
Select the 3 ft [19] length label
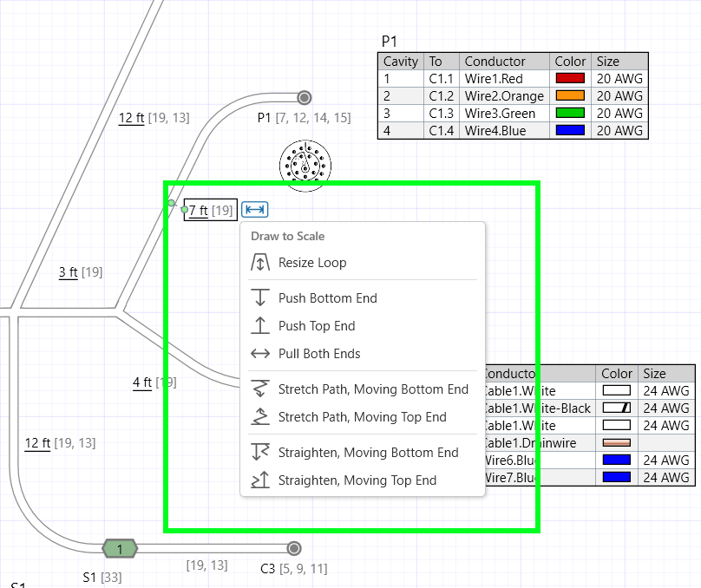[x=81, y=272]
